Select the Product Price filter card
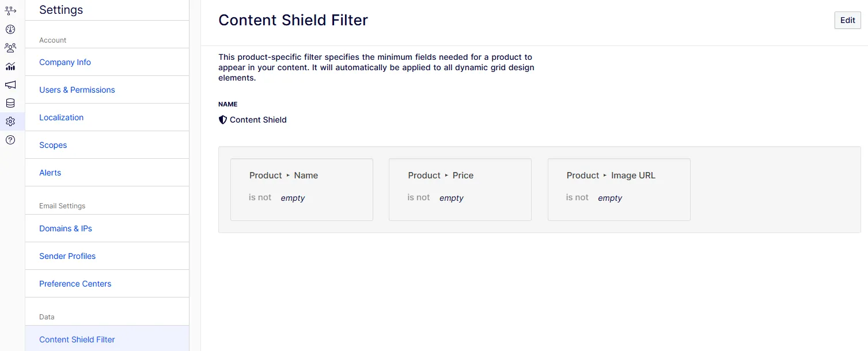The width and height of the screenshot is (868, 351). (460, 190)
